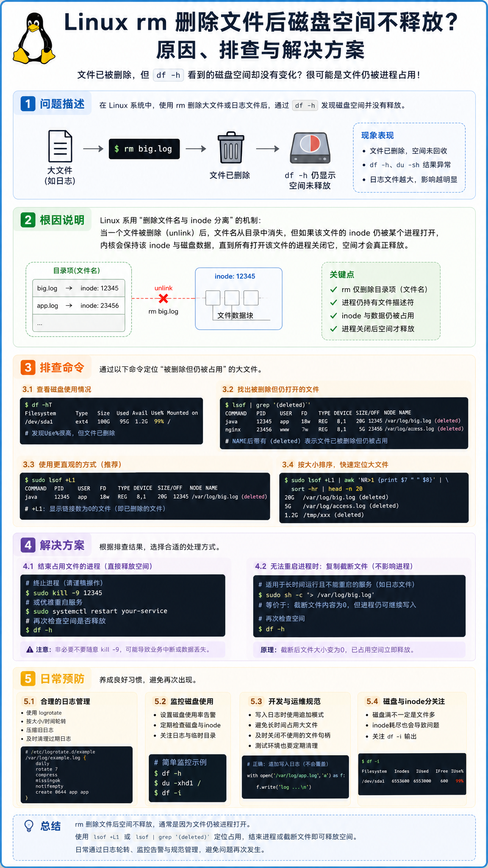Click the 关键点 box title
Viewport: 488px width, 868px height.
click(x=342, y=275)
